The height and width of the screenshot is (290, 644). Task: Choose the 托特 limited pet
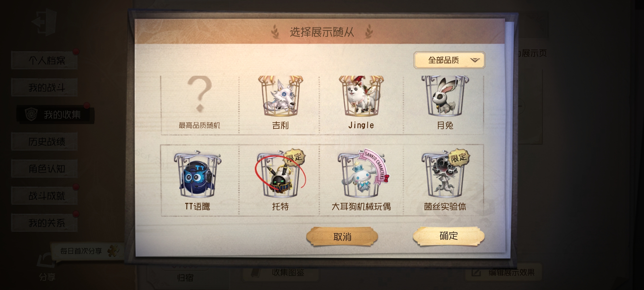click(280, 175)
